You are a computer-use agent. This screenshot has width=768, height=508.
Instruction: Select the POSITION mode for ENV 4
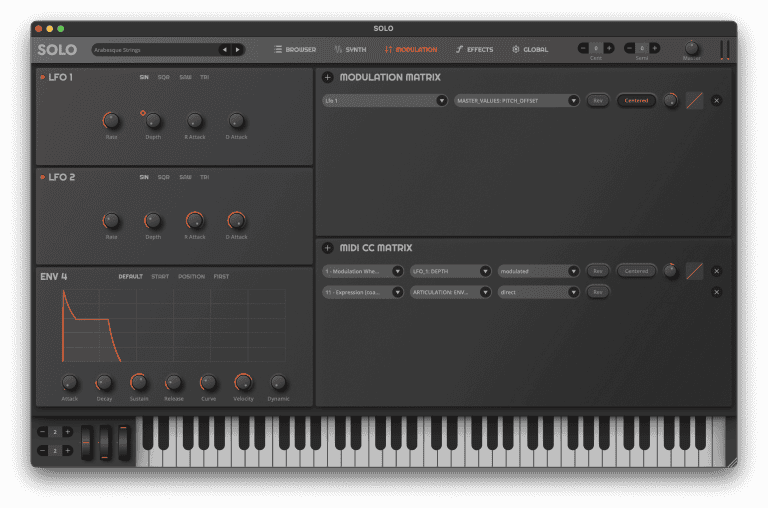(x=191, y=276)
